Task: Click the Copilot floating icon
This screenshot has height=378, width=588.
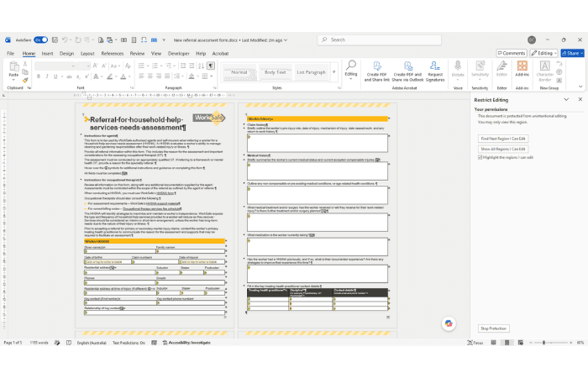Action: [449, 323]
